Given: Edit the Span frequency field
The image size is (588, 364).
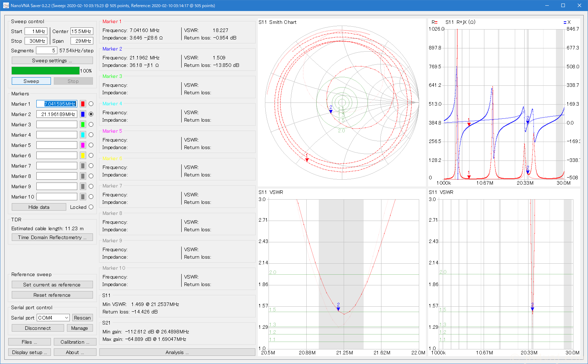Looking at the screenshot, I should pyautogui.click(x=82, y=41).
